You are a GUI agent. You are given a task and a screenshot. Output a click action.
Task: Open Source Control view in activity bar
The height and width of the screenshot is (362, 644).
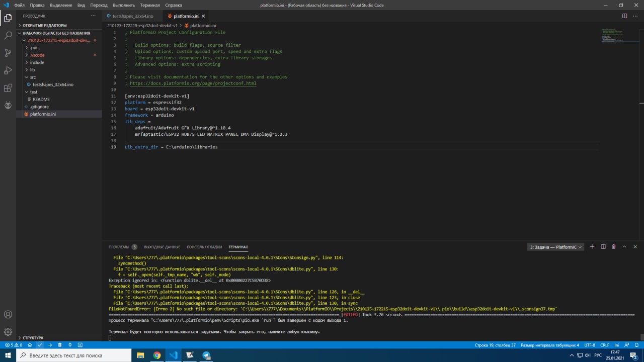pyautogui.click(x=8, y=53)
